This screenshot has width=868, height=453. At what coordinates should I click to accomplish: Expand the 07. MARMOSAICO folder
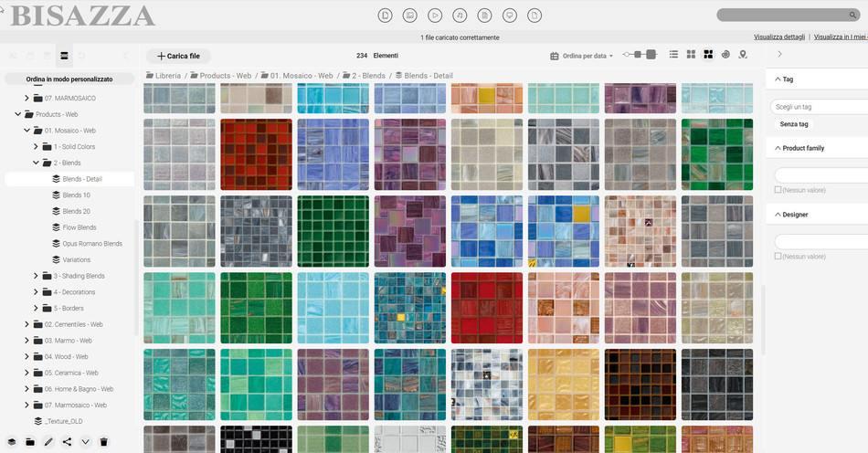(x=26, y=98)
